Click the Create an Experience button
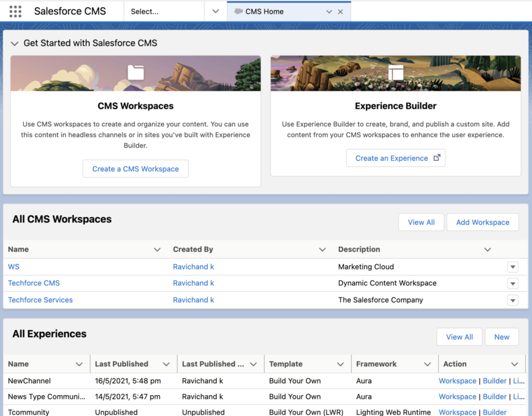Screen dimensions: 532x416 pos(390,158)
